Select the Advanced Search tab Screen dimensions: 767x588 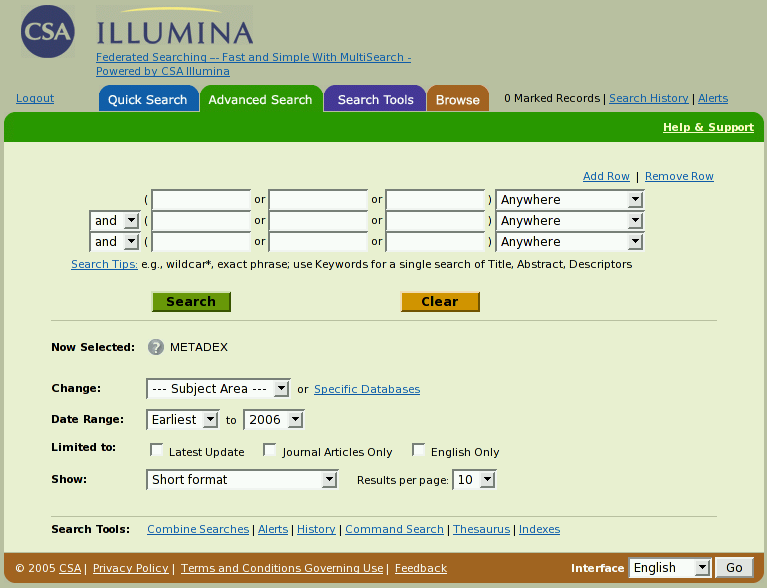[x=261, y=99]
